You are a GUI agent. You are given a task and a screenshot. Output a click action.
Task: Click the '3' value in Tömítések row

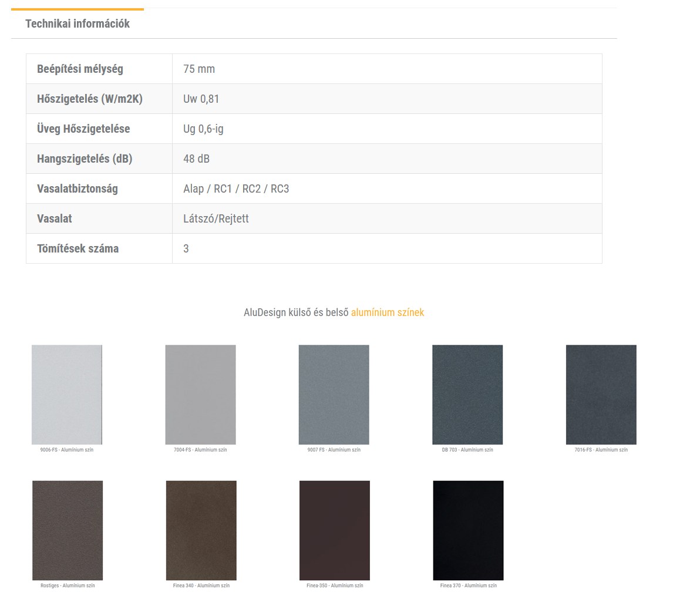click(x=186, y=248)
